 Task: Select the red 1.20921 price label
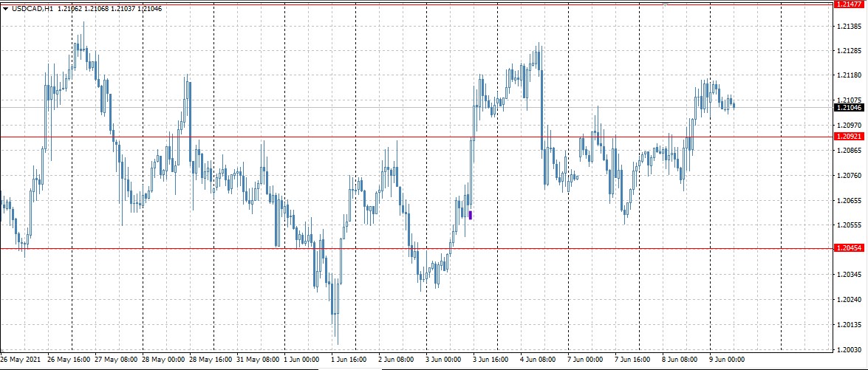(x=849, y=136)
